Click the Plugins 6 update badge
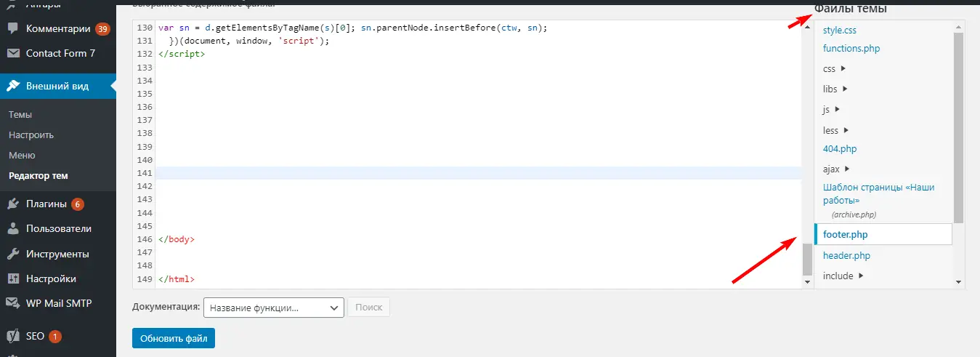 [x=78, y=204]
